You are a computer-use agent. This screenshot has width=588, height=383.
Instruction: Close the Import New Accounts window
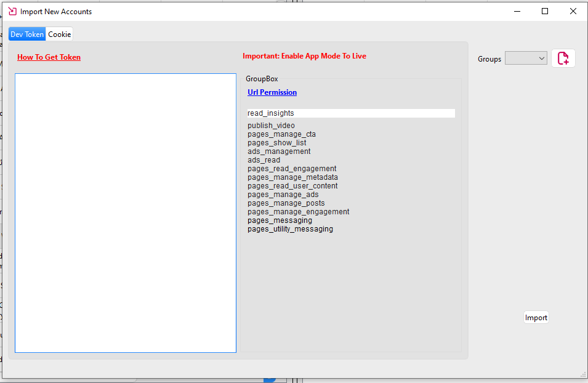[x=573, y=11]
